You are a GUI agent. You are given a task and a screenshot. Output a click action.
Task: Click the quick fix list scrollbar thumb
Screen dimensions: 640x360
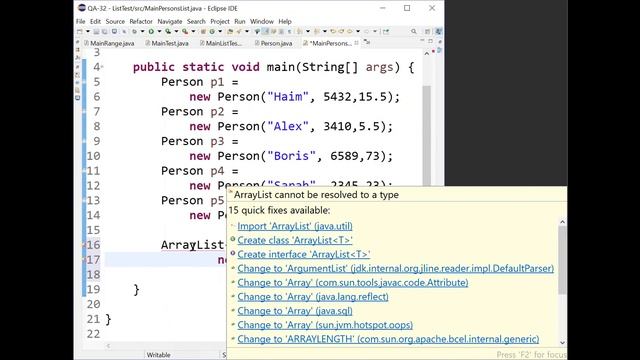point(562,260)
